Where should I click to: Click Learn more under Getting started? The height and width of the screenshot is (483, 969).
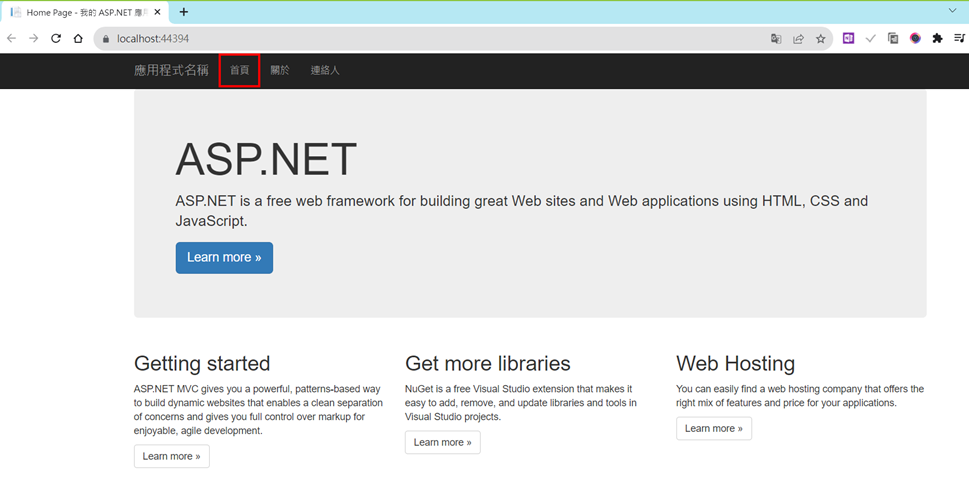(x=172, y=456)
